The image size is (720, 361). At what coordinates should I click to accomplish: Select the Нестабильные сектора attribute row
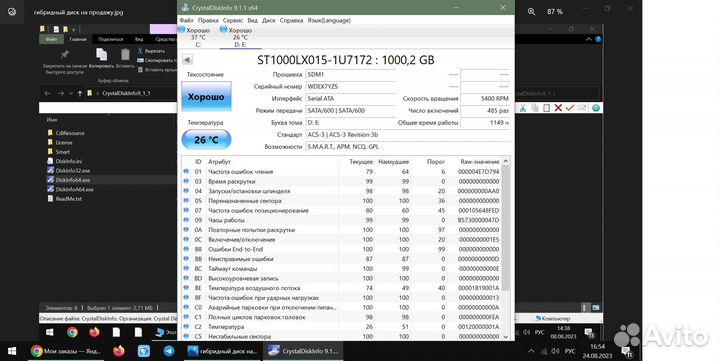(341, 336)
